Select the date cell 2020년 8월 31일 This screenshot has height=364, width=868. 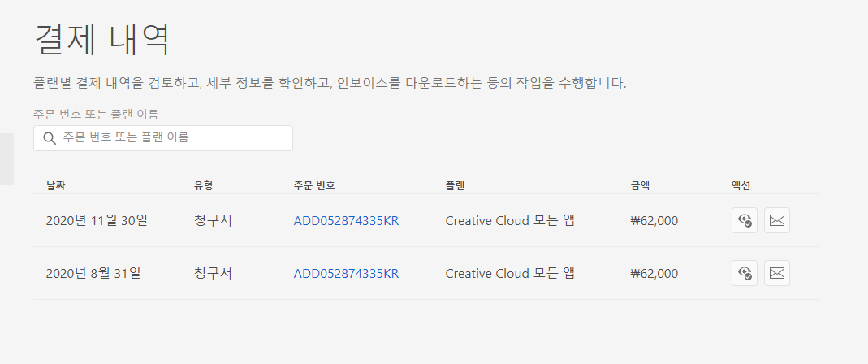click(93, 274)
